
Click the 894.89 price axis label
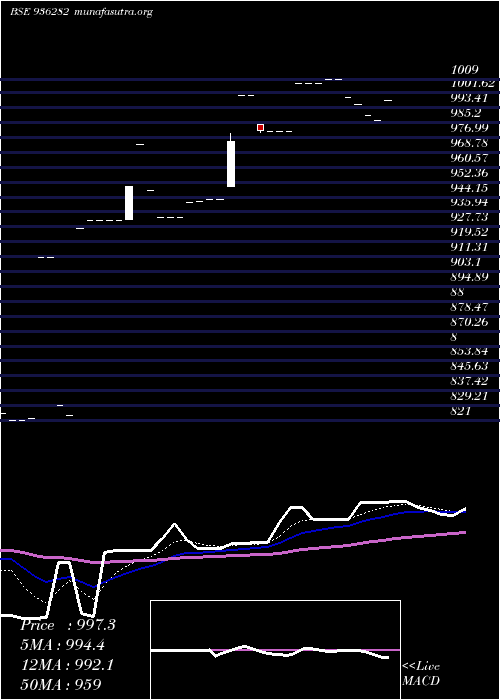click(x=469, y=277)
